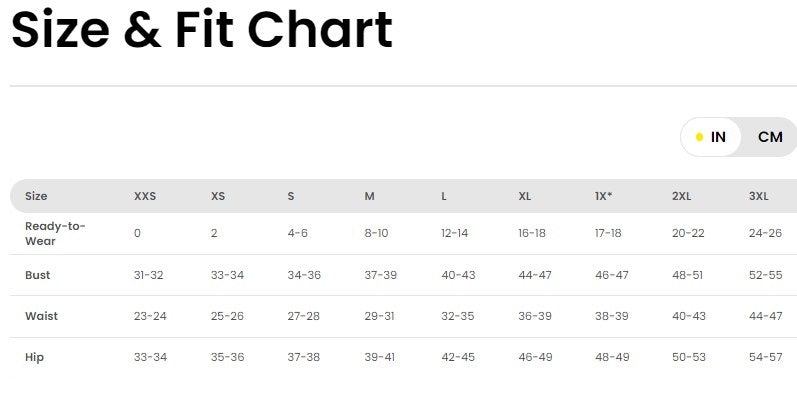Select the 2XL size header
Viewport: 797px width, 408px height.
pos(681,196)
